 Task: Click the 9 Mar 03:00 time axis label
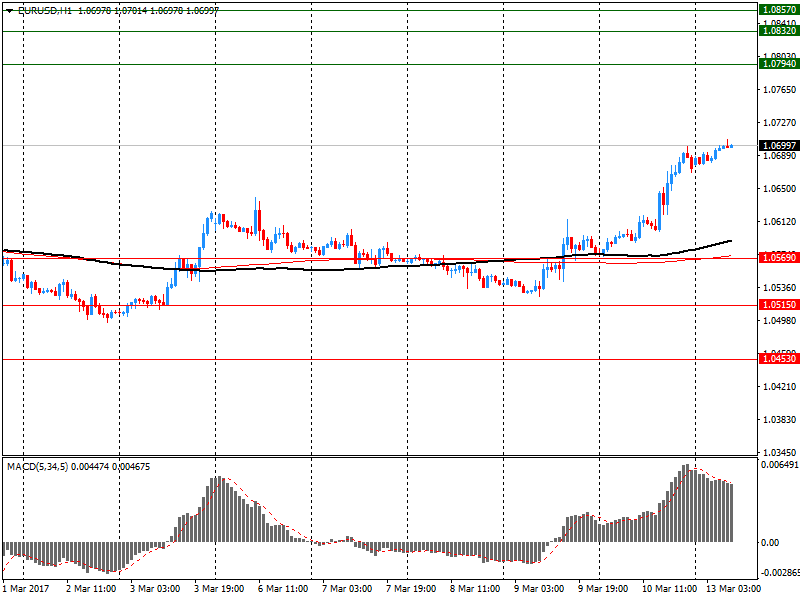[x=539, y=589]
